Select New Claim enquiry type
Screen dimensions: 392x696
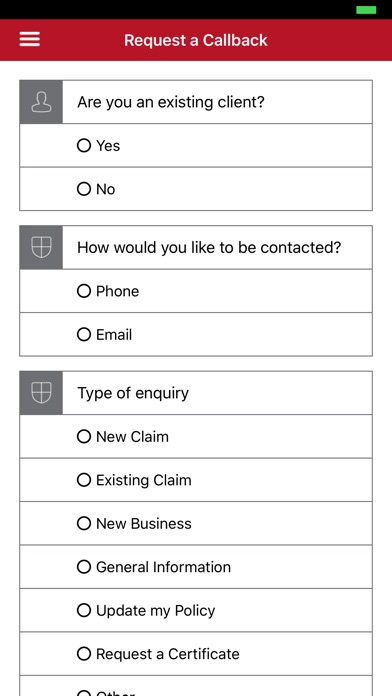(x=196, y=436)
